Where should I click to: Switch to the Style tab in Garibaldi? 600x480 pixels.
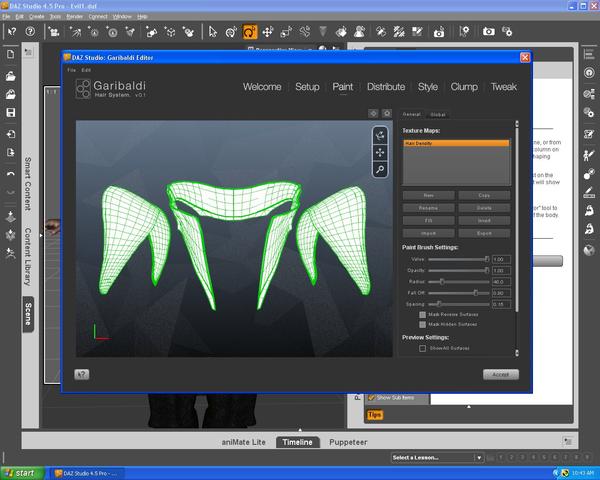[428, 87]
